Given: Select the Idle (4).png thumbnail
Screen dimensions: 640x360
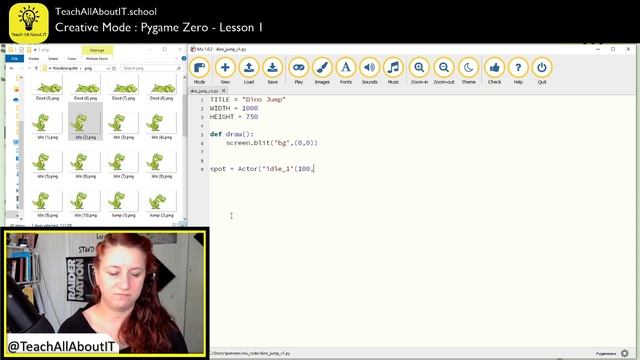Looking at the screenshot, I should (161, 126).
